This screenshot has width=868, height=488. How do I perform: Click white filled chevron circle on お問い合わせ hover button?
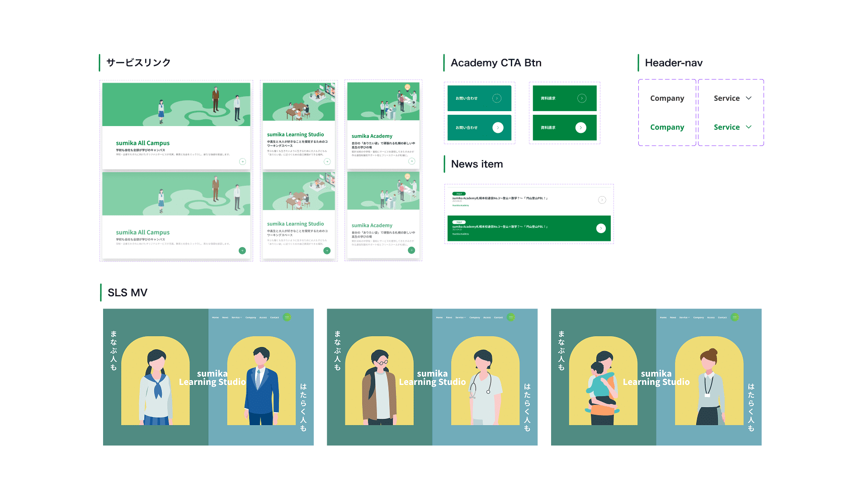pyautogui.click(x=498, y=127)
